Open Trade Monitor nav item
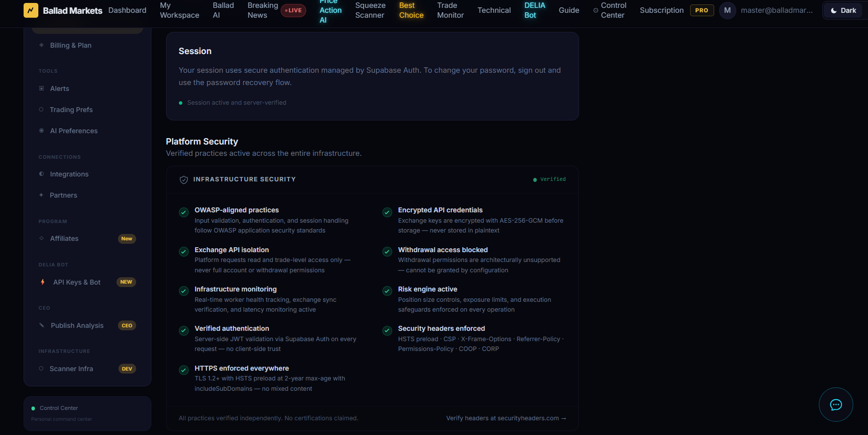Screen dimensions: 868x435 click(x=450, y=10)
